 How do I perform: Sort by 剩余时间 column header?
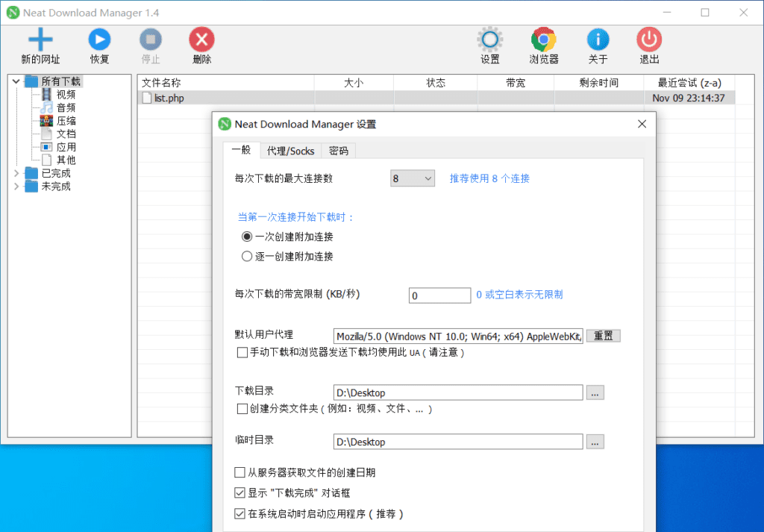(599, 83)
